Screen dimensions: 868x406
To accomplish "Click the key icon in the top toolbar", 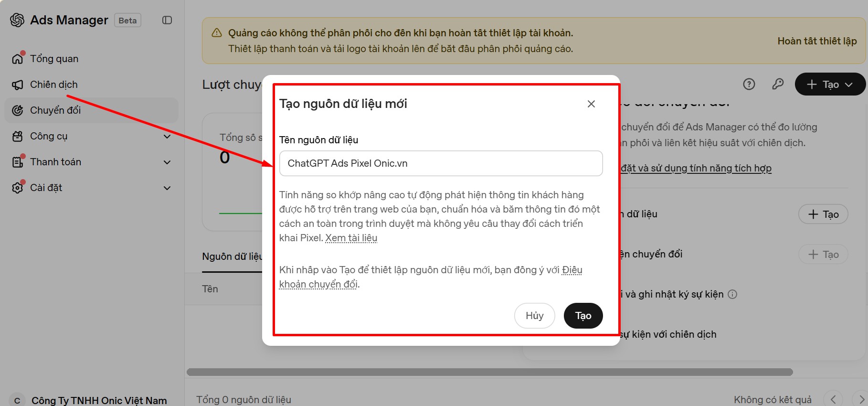I will 778,85.
